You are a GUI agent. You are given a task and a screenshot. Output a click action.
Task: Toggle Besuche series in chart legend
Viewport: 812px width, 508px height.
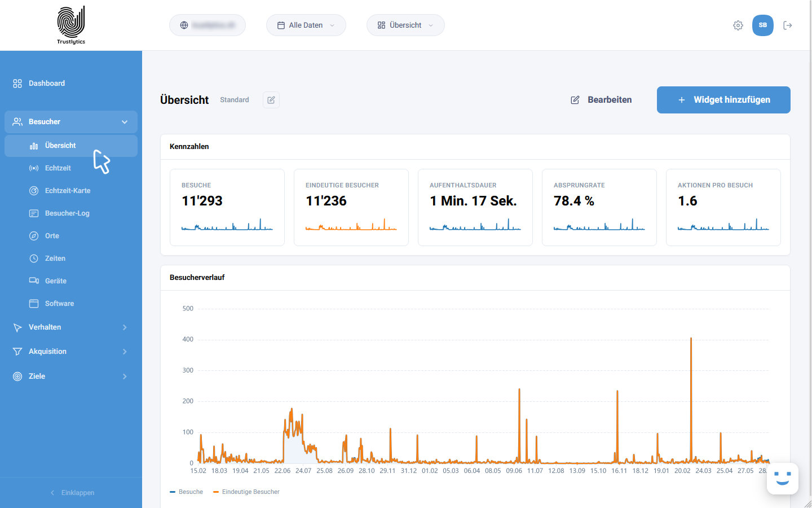tap(186, 492)
